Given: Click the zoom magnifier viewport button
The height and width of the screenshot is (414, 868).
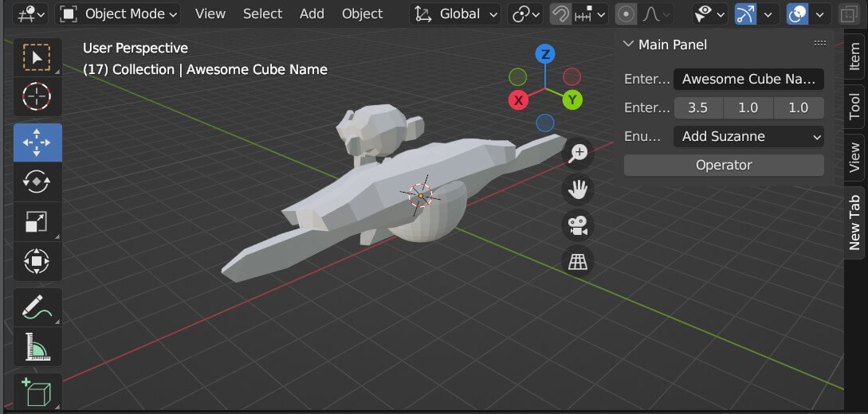Looking at the screenshot, I should 578,153.
